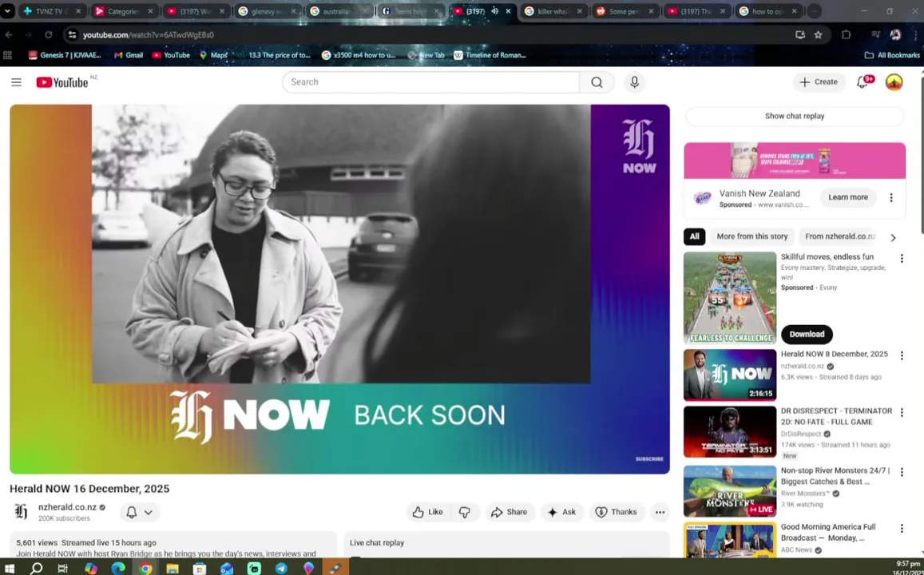Open Chrome tab search dropdown arrow

click(x=7, y=10)
